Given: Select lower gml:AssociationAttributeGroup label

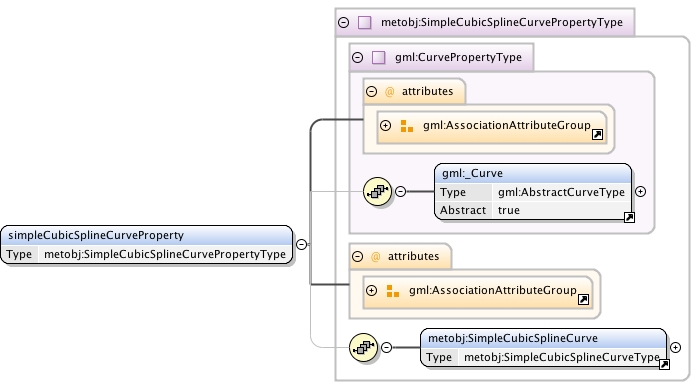Looking at the screenshot, I should click(x=493, y=290).
